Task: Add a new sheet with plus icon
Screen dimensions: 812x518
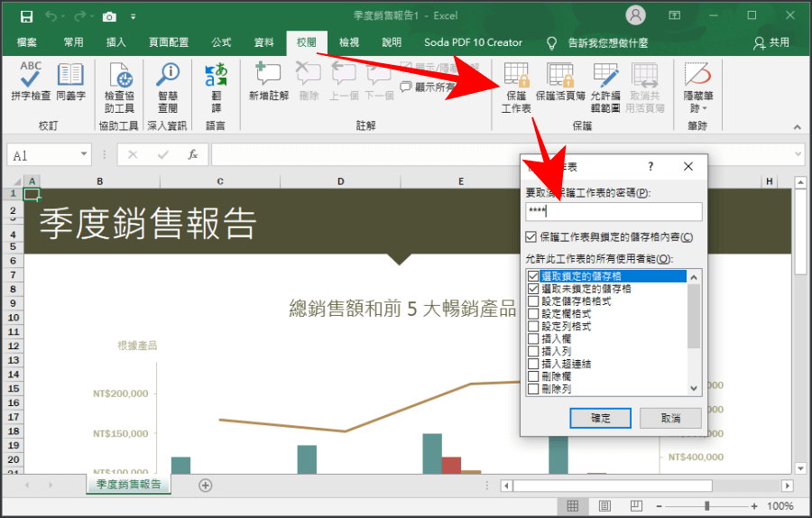Action: [x=206, y=486]
